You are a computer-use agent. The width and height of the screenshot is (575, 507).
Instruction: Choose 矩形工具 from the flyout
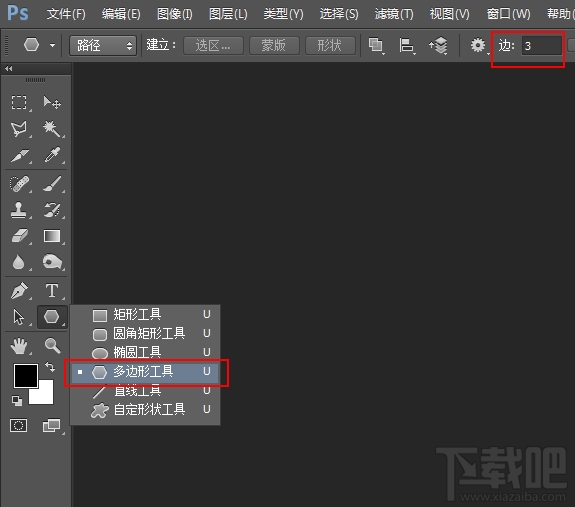point(145,315)
